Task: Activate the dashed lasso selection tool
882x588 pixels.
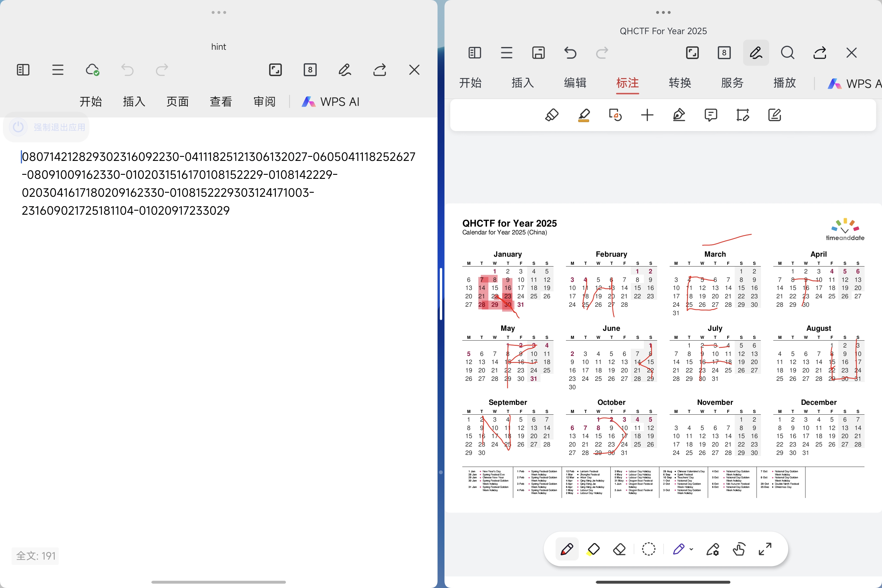Action: point(648,550)
